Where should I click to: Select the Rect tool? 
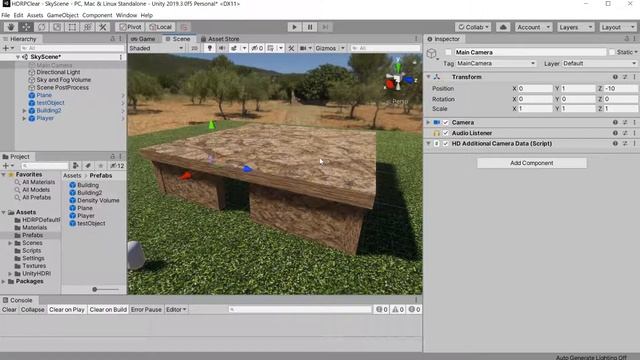click(x=72, y=27)
